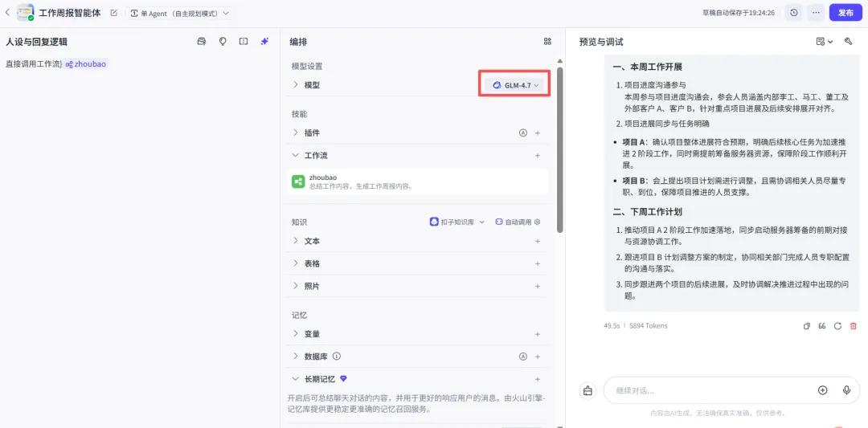Click the 5894 Tokens usage text
The width and height of the screenshot is (868, 428).
click(x=649, y=326)
